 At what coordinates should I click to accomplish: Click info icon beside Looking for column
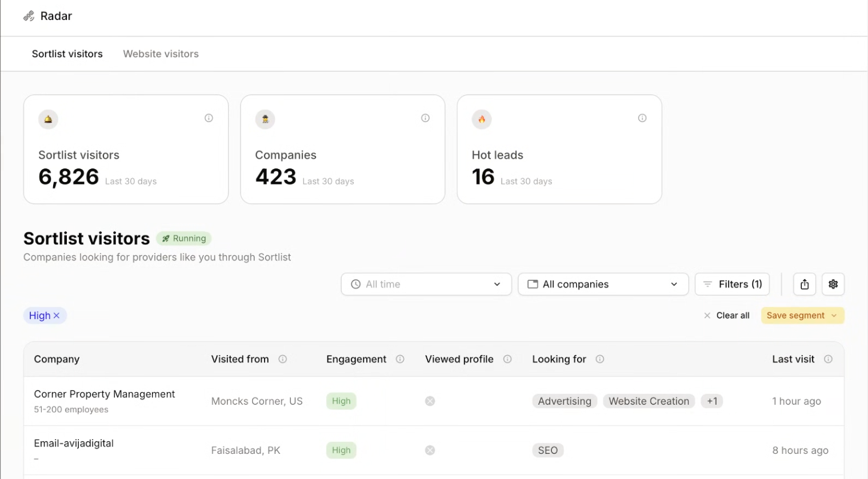(600, 359)
